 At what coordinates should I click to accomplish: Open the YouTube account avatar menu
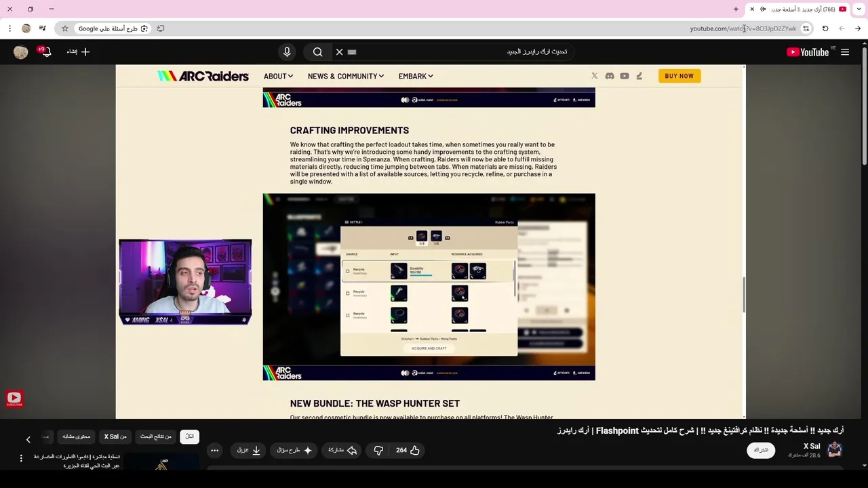21,52
